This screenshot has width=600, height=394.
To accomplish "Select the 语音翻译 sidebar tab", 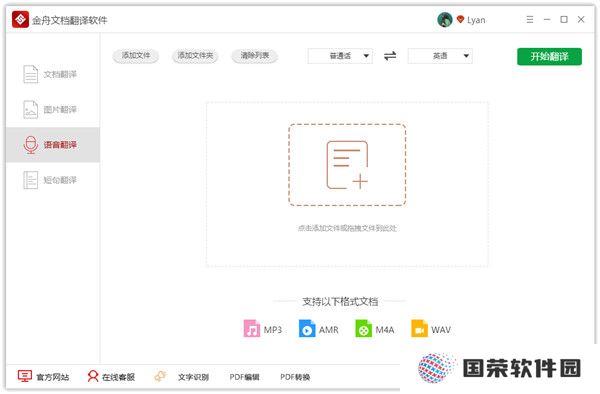I will pyautogui.click(x=53, y=145).
